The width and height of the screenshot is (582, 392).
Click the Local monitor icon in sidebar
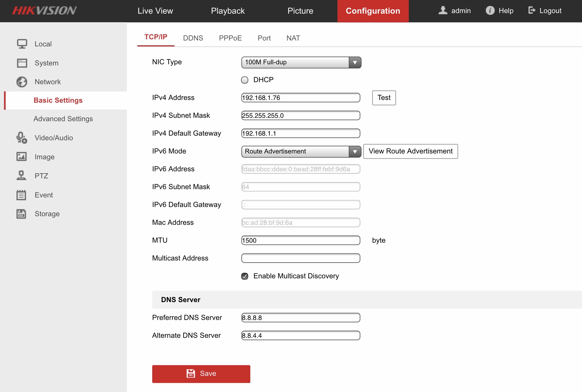(22, 44)
